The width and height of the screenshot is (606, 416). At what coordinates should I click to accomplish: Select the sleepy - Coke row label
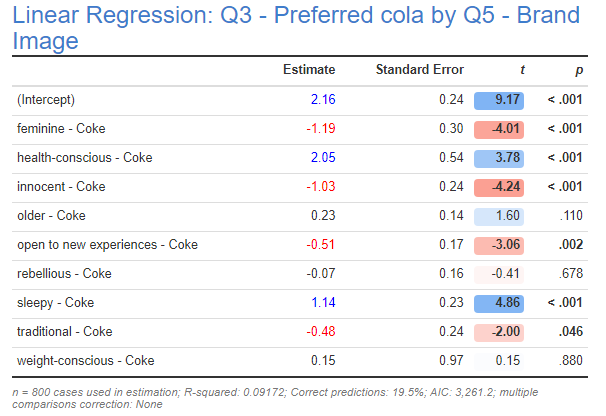pos(55,303)
